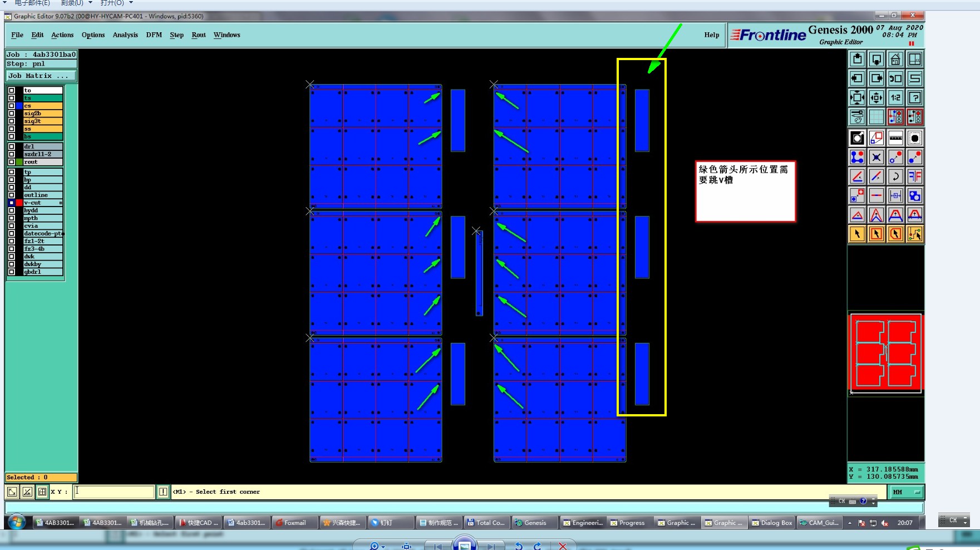Image resolution: width=980 pixels, height=550 pixels.
Task: Click the red panel overview thumbnail
Action: click(885, 353)
